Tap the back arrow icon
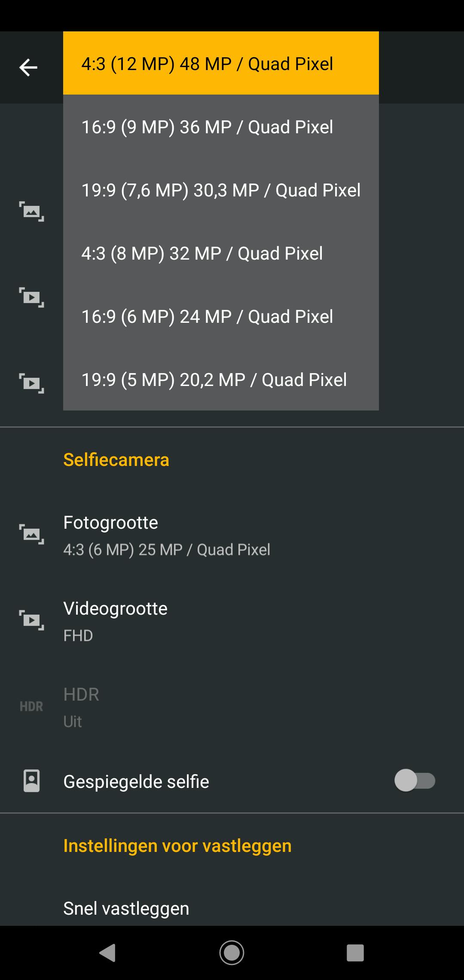Viewport: 464px width, 980px height. [28, 67]
